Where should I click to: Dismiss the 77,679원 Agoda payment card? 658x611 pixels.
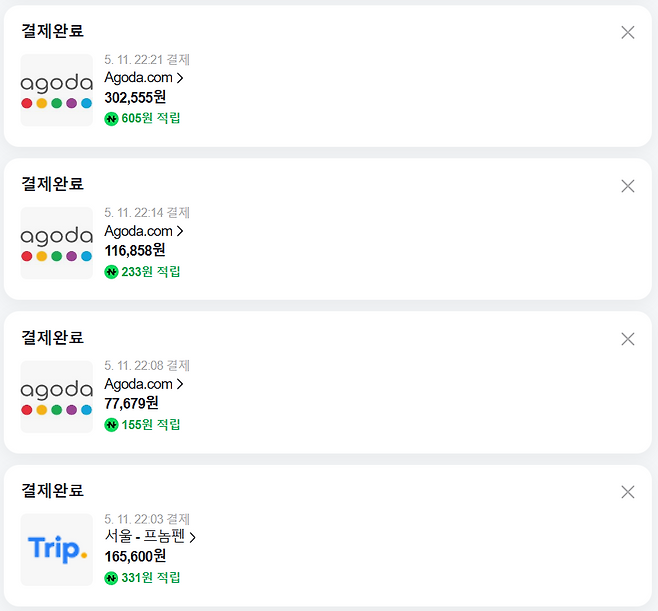coord(628,339)
